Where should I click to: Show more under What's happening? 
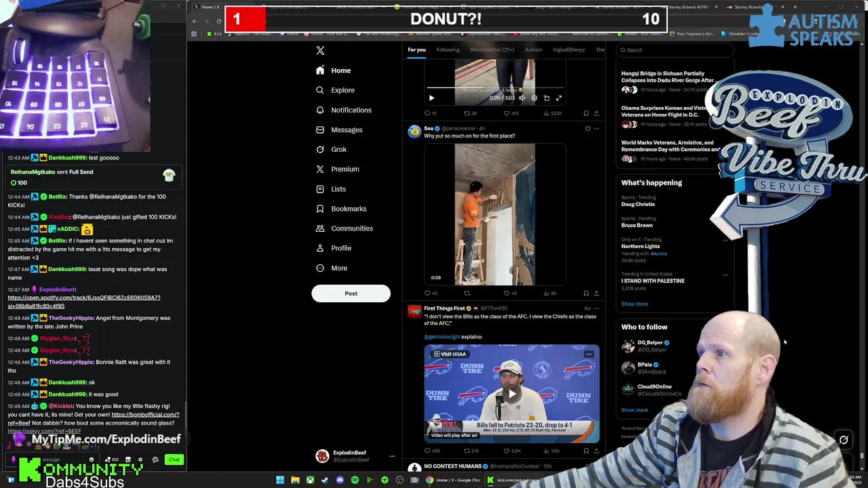pyautogui.click(x=634, y=304)
